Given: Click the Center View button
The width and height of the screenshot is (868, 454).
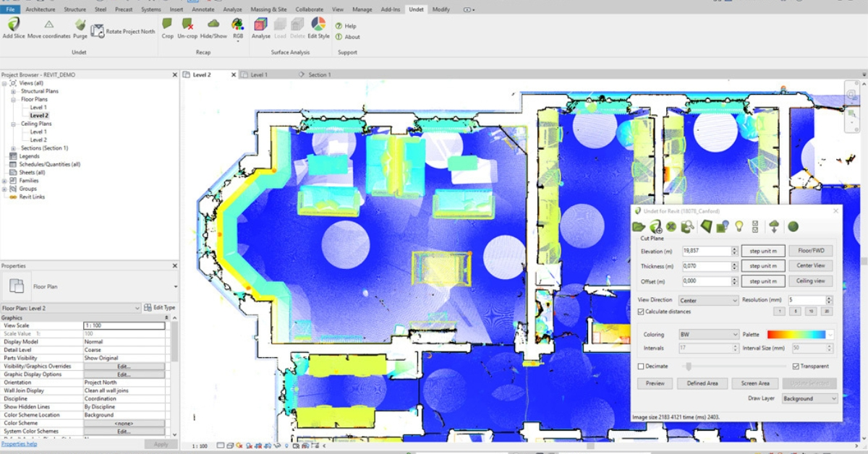Looking at the screenshot, I should [810, 266].
